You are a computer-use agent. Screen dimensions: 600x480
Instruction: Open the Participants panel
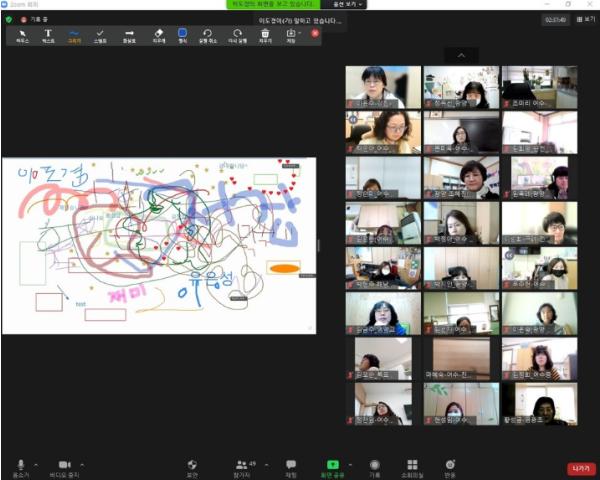[243, 466]
